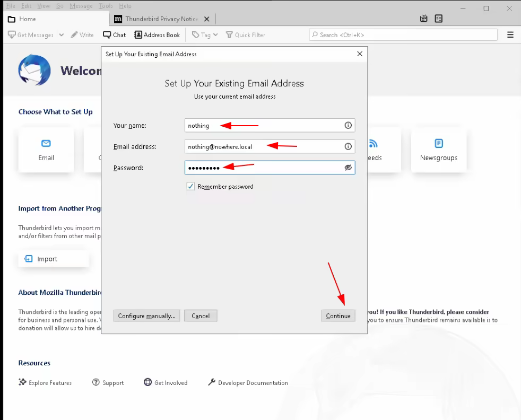Toggle password visibility eye icon
This screenshot has width=521, height=420.
pyautogui.click(x=348, y=168)
